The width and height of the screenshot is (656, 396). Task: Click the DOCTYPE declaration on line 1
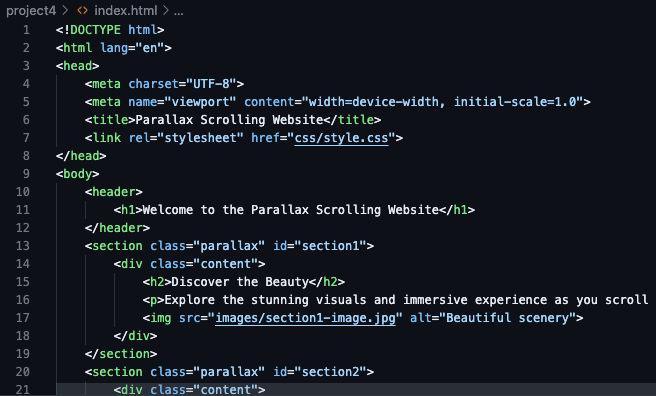[x=110, y=30]
